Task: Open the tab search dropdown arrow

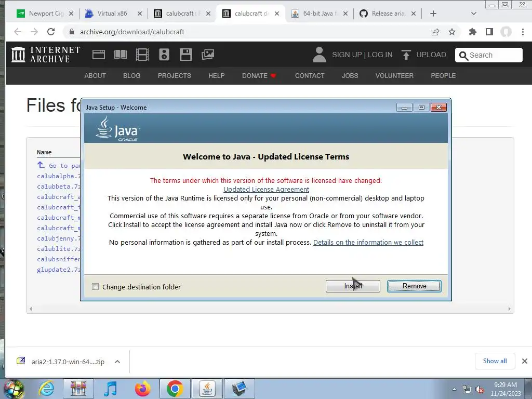Action: tap(474, 14)
